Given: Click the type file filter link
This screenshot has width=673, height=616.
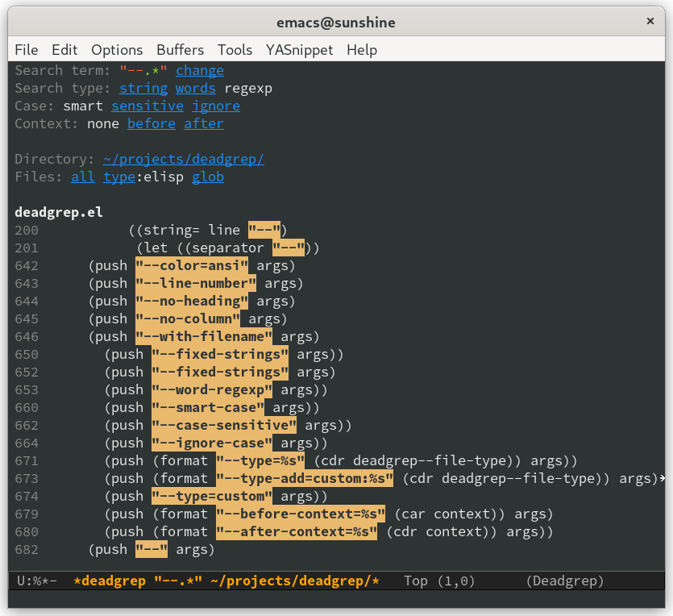Looking at the screenshot, I should click(x=119, y=177).
